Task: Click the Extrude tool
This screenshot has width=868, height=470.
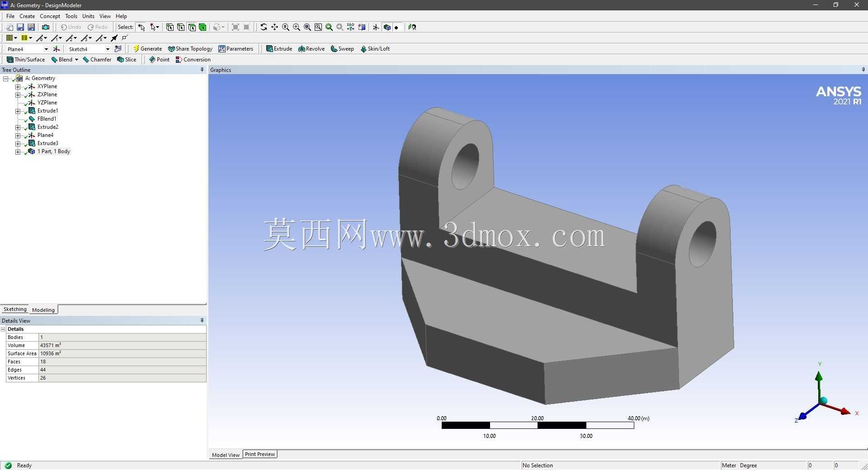Action: [x=279, y=49]
